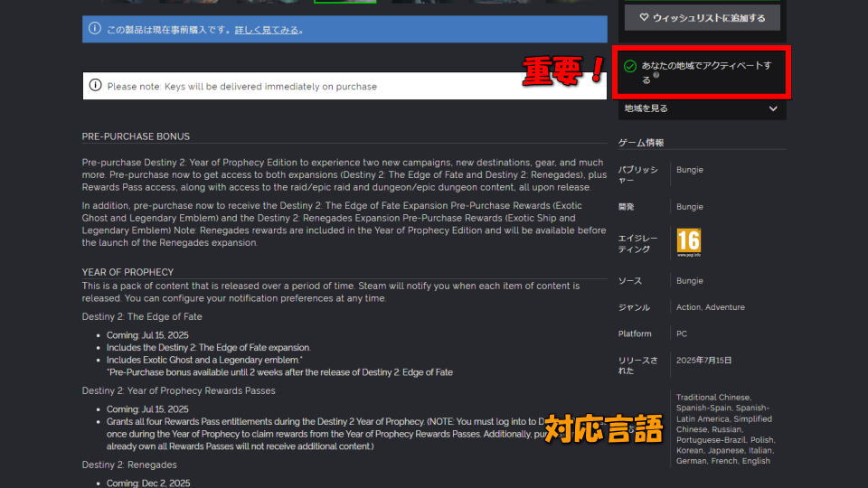Click Includes Exotic Ghost and Legendary emblem bullet
This screenshot has height=488, width=868.
click(x=204, y=360)
